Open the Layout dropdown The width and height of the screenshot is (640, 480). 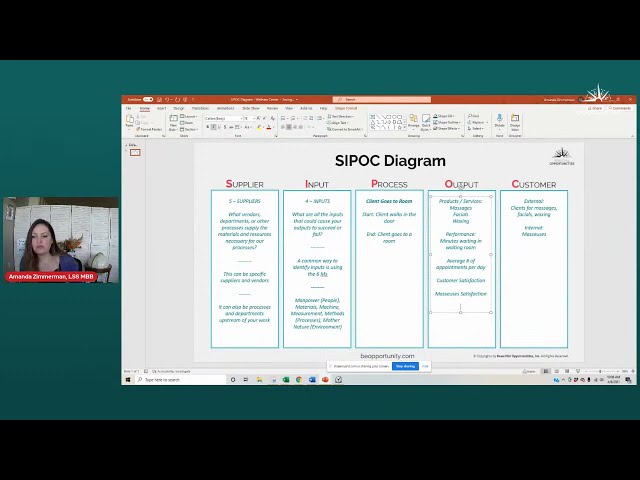click(x=189, y=117)
